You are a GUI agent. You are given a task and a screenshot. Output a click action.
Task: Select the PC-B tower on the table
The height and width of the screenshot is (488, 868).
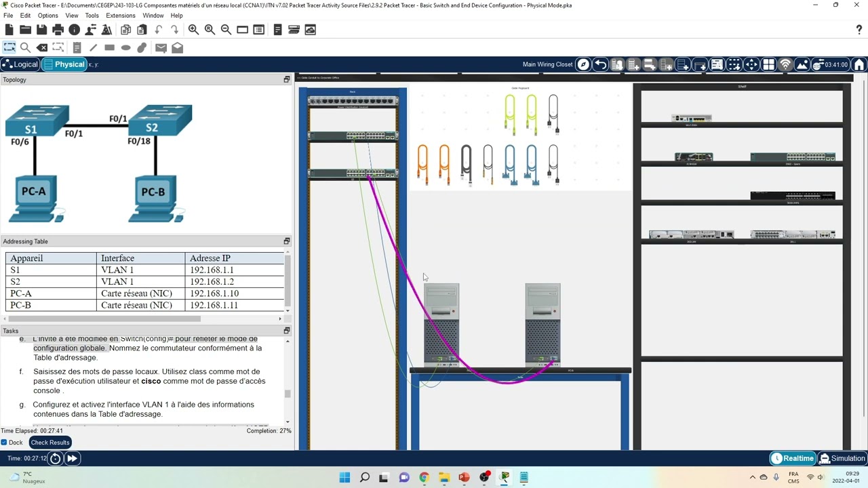[542, 326]
